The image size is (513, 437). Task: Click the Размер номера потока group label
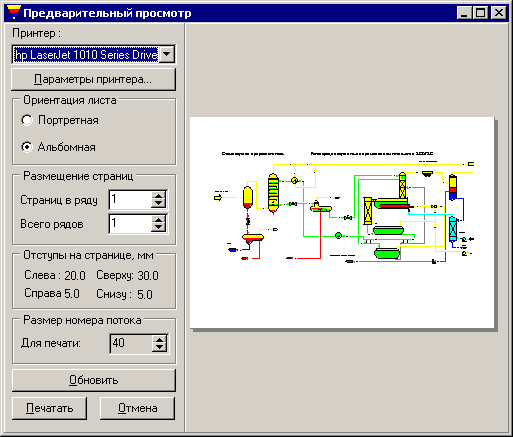tap(82, 320)
